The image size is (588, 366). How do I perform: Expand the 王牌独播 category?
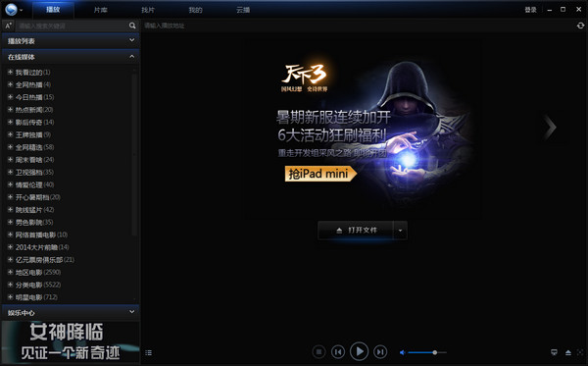(x=10, y=134)
